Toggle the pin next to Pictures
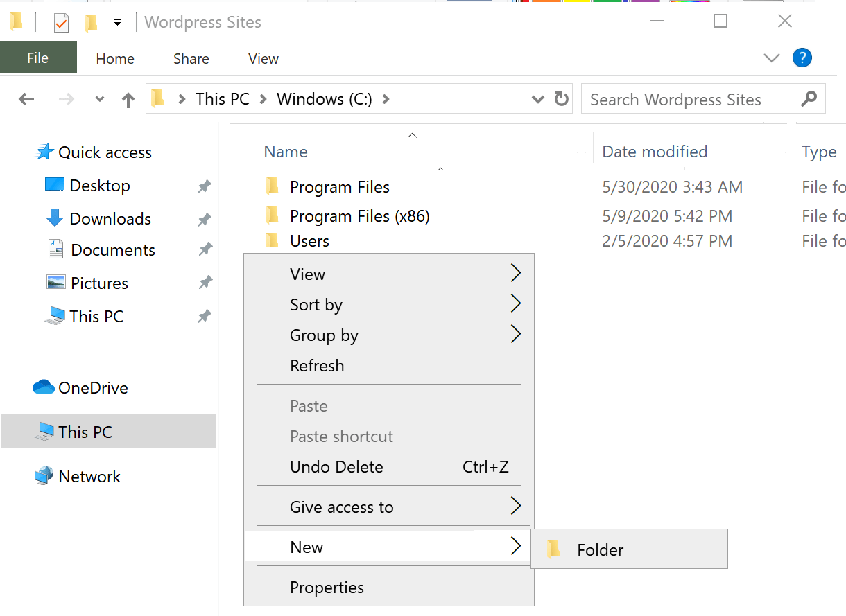Viewport: 846px width, 616px height. [205, 283]
